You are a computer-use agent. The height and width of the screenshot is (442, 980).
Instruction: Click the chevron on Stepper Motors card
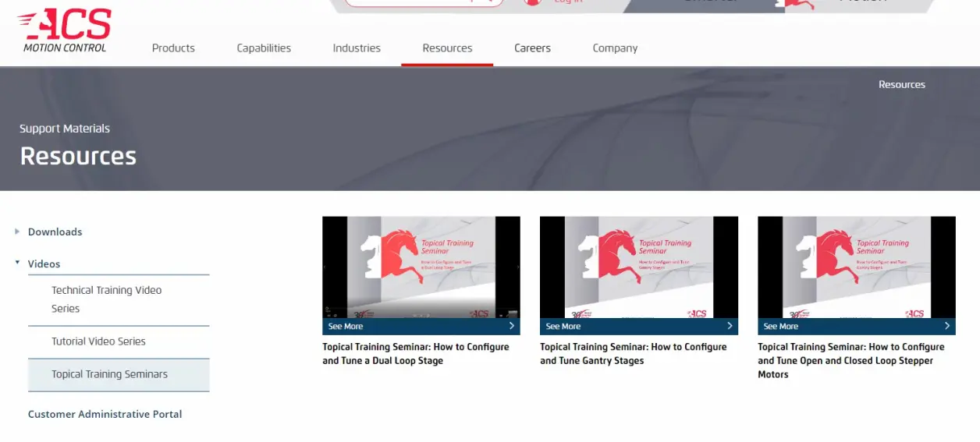[947, 326]
